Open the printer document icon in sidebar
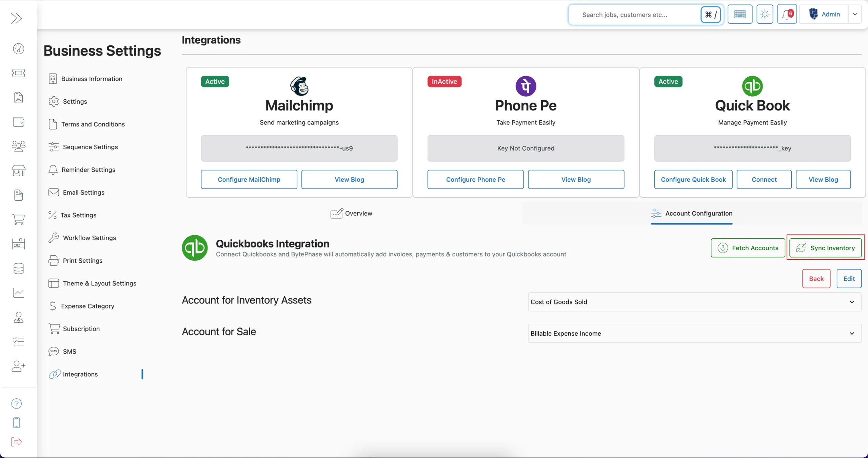The height and width of the screenshot is (458, 868). (x=19, y=195)
